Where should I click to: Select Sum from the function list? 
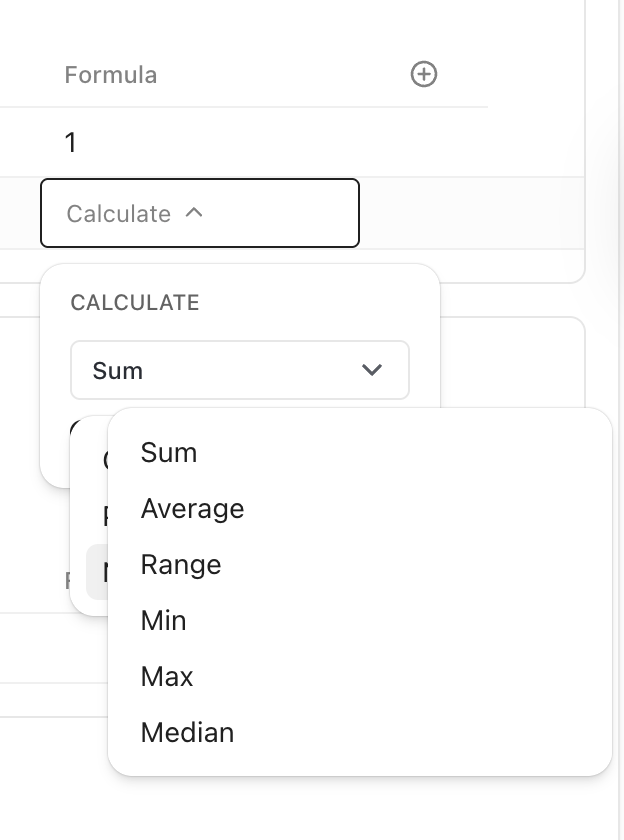pyautogui.click(x=168, y=452)
